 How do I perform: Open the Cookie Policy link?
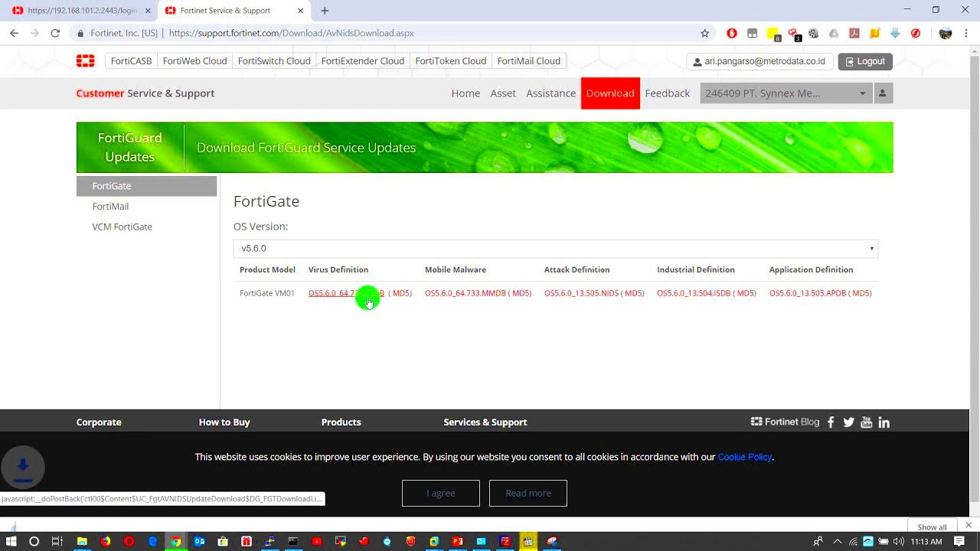(x=744, y=457)
